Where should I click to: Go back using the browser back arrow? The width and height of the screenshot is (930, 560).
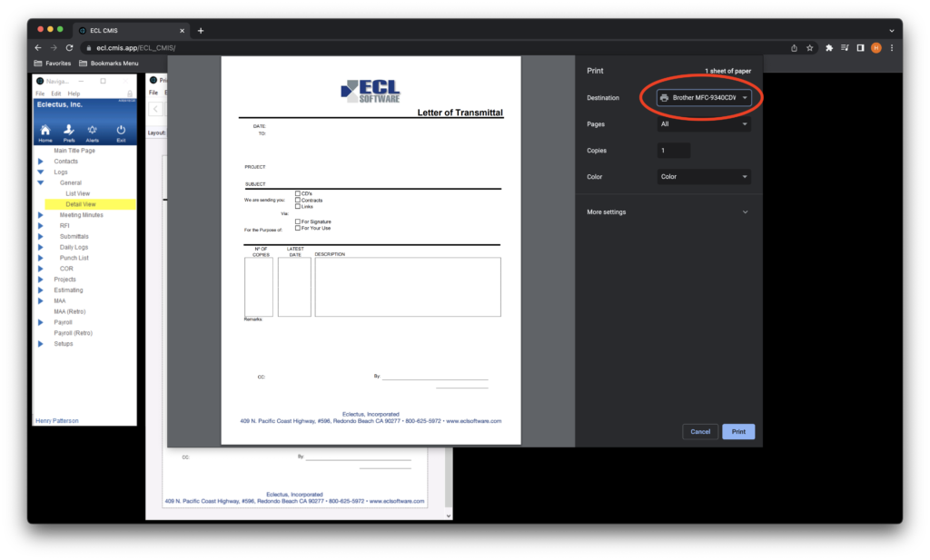point(38,48)
